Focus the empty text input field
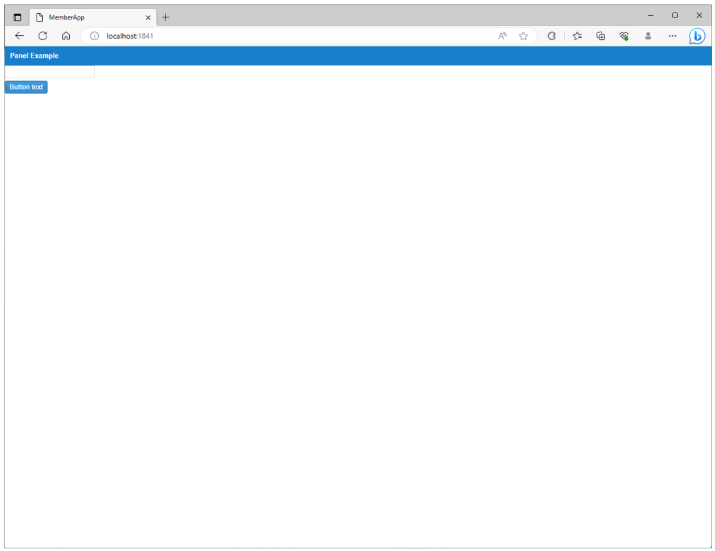Viewport: 715px width, 551px height. coord(50,72)
